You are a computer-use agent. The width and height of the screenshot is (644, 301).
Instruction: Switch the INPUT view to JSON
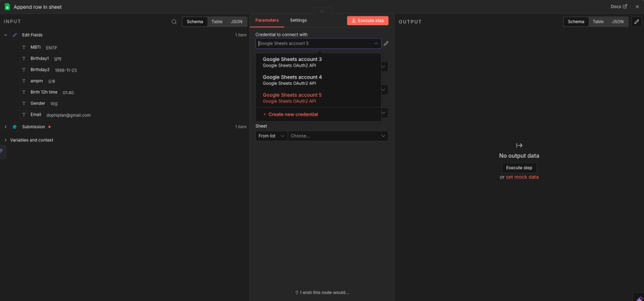point(236,21)
